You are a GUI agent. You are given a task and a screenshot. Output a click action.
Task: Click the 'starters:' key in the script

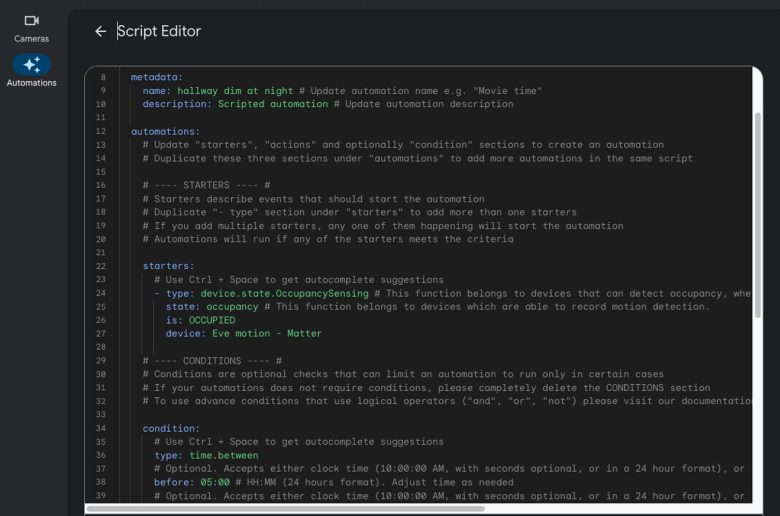click(x=169, y=266)
